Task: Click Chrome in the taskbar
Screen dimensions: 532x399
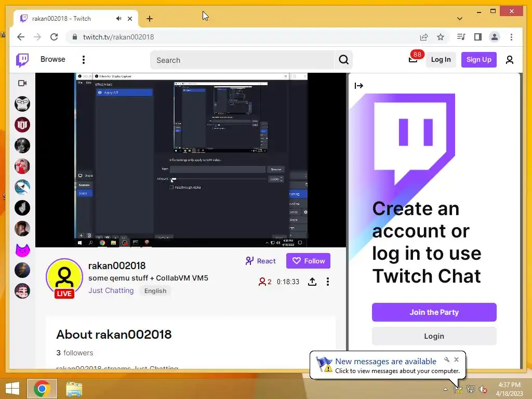Action: [42, 389]
